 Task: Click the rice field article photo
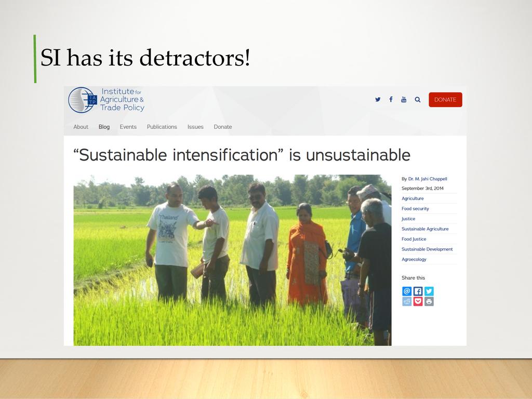(x=232, y=260)
